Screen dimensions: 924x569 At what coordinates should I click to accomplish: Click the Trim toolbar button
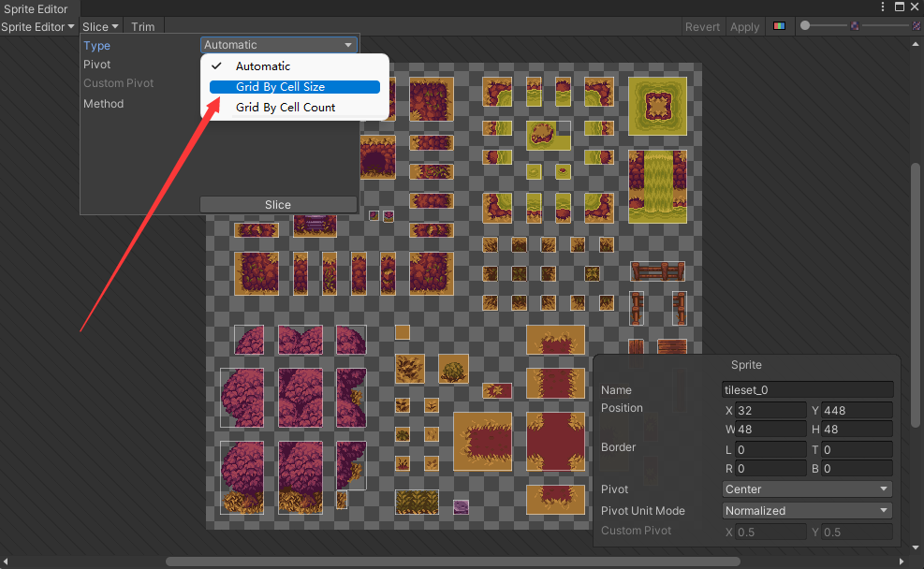(x=142, y=26)
